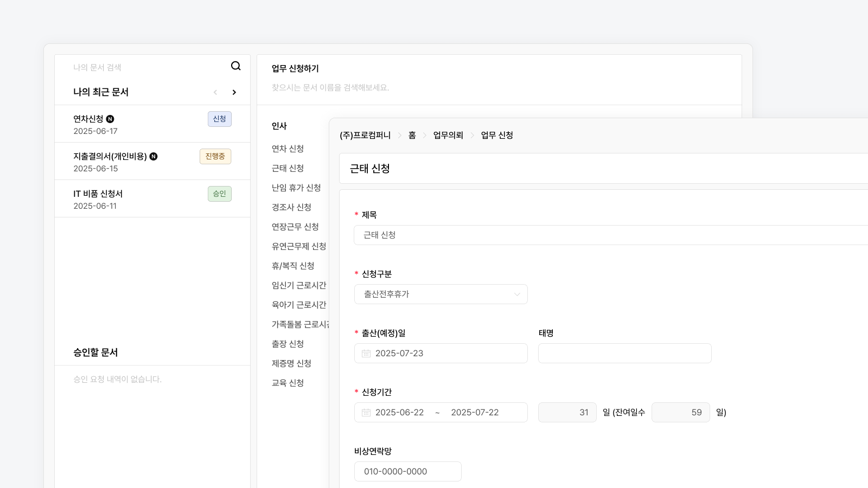Screen dimensions: 868x488
Task: Click the days field showing 31
Action: (x=567, y=413)
